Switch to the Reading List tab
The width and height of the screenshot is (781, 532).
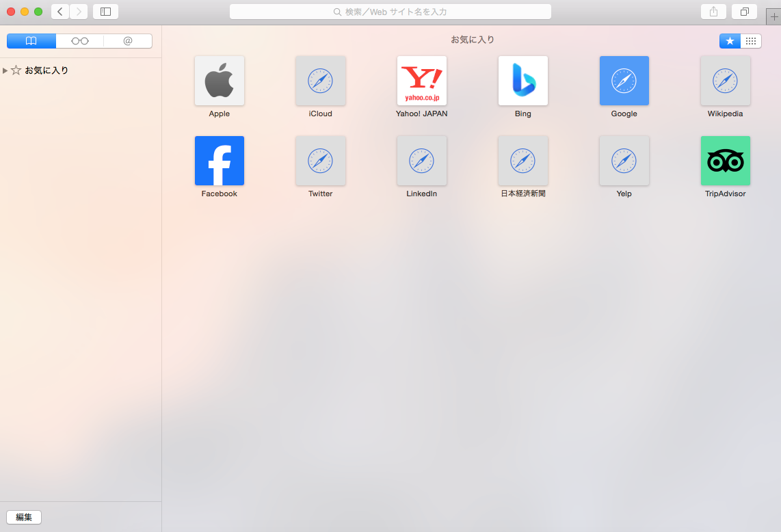[80, 41]
